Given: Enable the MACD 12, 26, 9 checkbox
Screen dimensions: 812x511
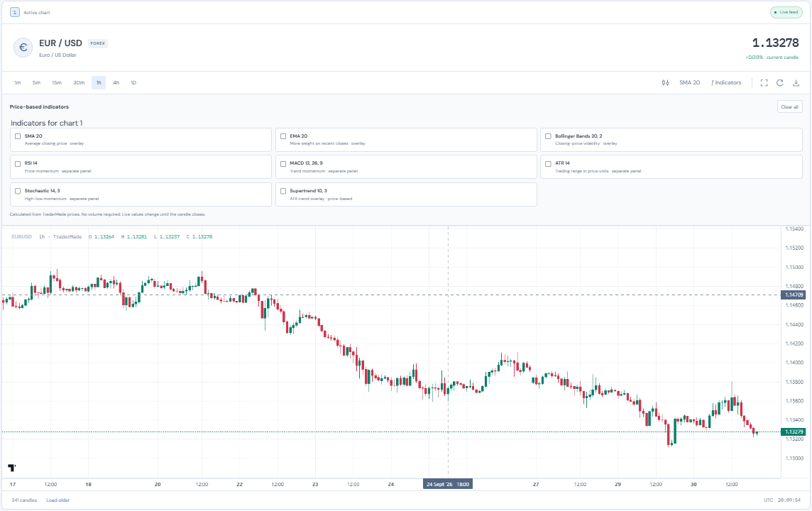Looking at the screenshot, I should [283, 164].
